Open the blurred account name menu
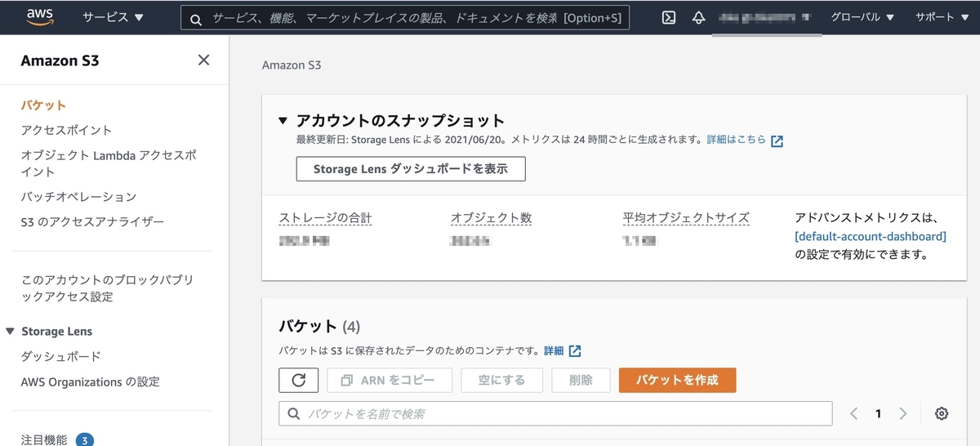Image resolution: width=980 pixels, height=446 pixels. click(x=765, y=17)
